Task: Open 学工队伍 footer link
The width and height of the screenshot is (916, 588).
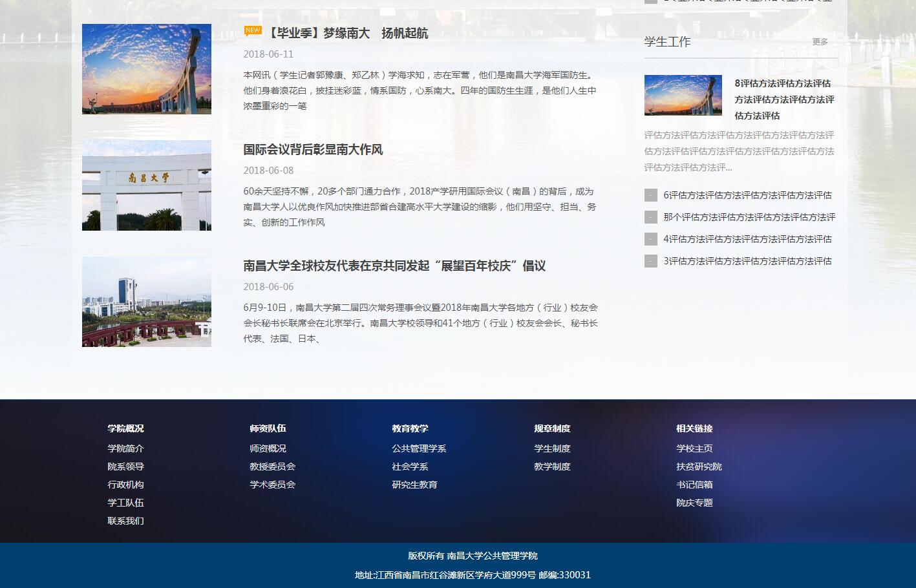Action: (x=125, y=503)
